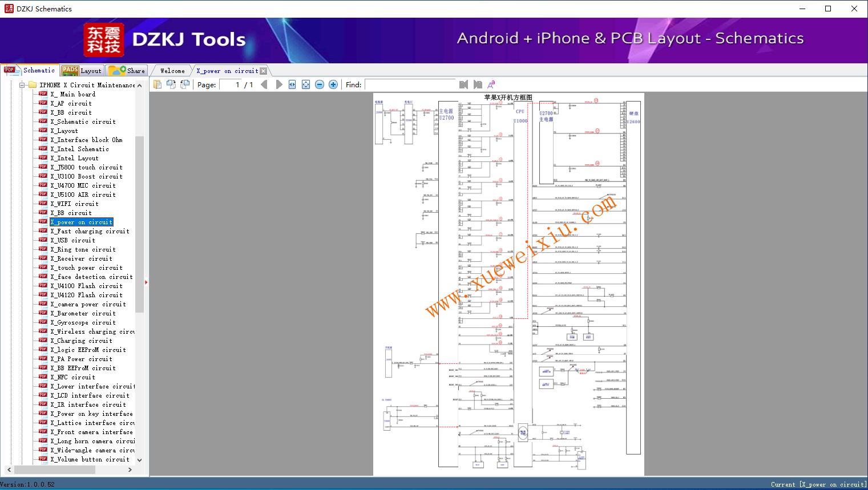
Task: Switch to the Schematic tab
Action: pyautogui.click(x=30, y=70)
